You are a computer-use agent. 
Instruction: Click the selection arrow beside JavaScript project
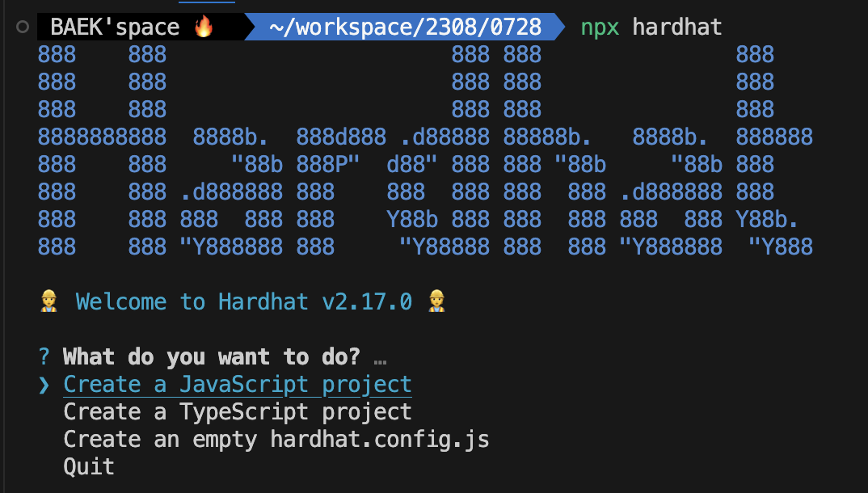point(44,385)
